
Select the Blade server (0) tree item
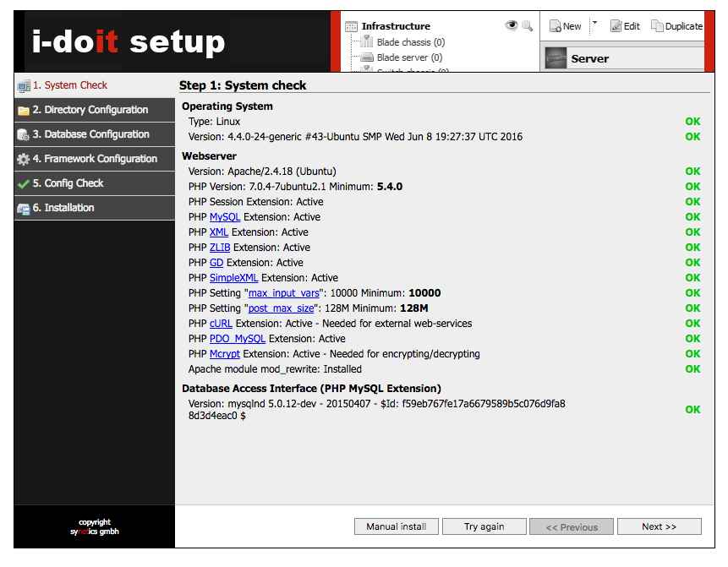click(409, 57)
